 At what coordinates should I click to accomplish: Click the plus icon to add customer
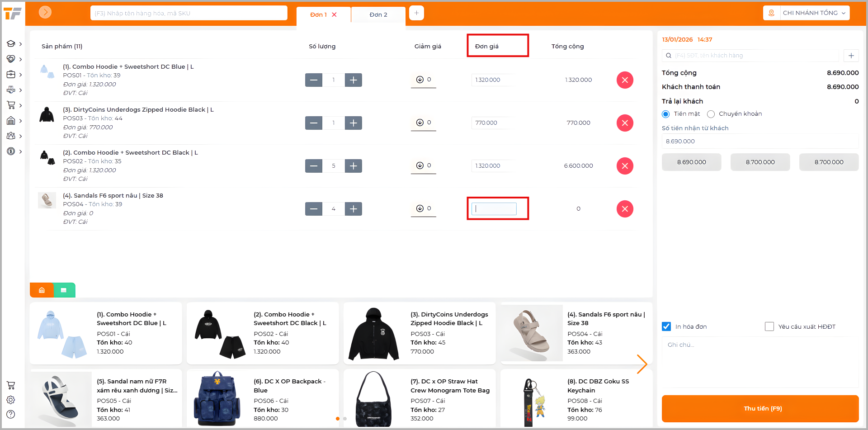[851, 56]
